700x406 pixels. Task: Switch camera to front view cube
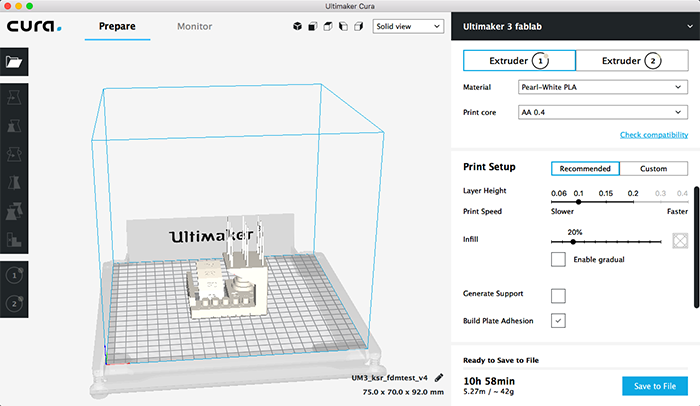point(312,26)
